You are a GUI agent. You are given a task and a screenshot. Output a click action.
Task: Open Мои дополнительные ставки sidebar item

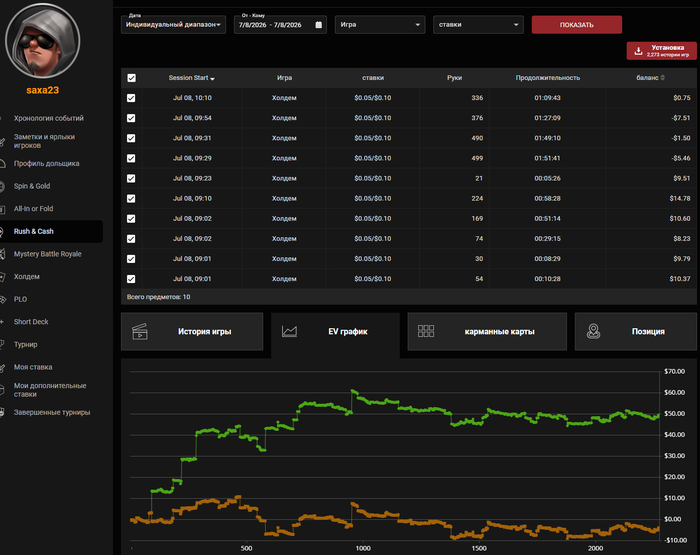pos(50,390)
